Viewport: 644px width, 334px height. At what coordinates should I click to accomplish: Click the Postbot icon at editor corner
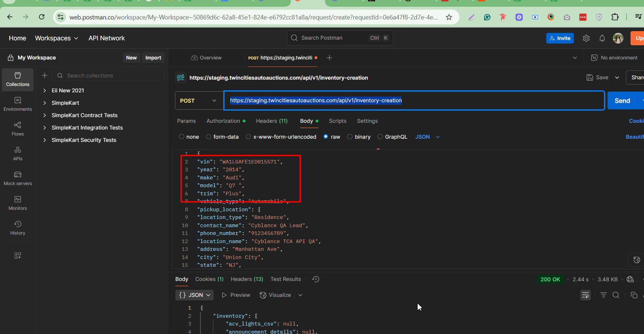637,260
